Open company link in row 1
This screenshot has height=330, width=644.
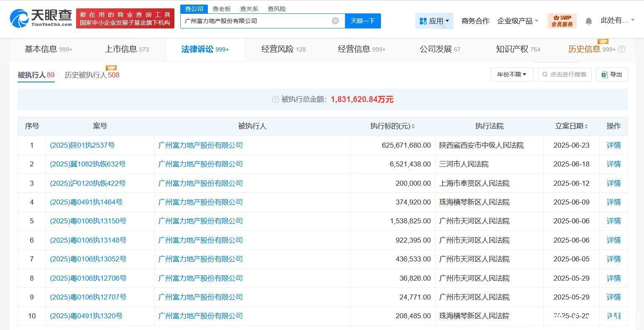200,146
